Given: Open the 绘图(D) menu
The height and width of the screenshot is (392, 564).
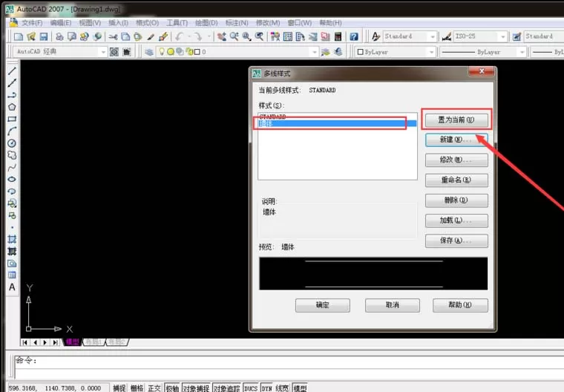Looking at the screenshot, I should [x=206, y=23].
